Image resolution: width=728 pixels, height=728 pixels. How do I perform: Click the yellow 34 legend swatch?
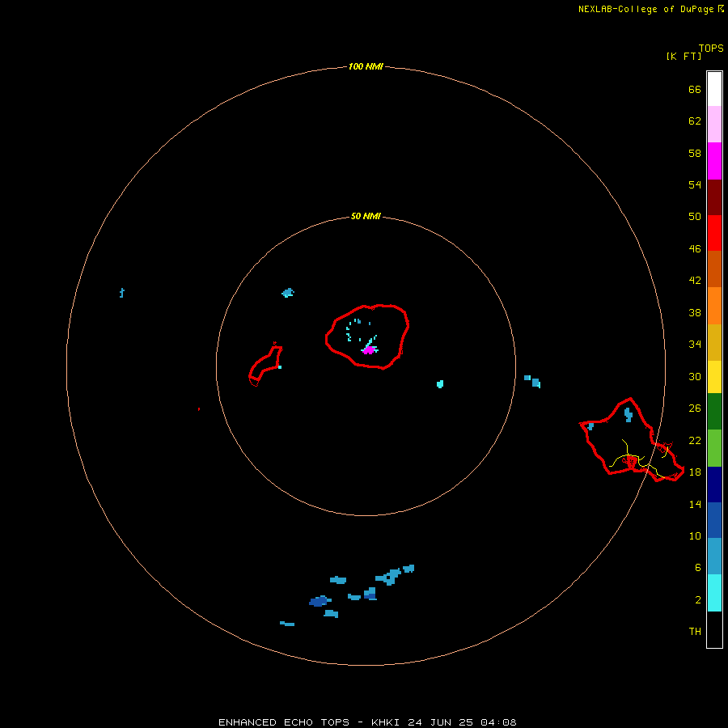pos(714,377)
